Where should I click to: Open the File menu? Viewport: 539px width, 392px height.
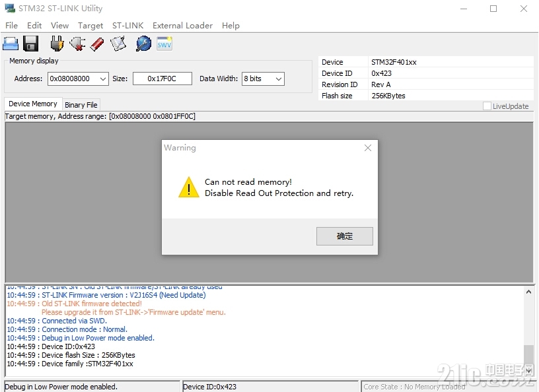coord(11,26)
